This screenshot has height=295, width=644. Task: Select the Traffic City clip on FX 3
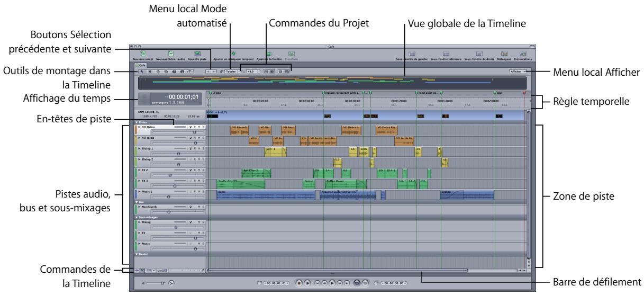[241, 184]
